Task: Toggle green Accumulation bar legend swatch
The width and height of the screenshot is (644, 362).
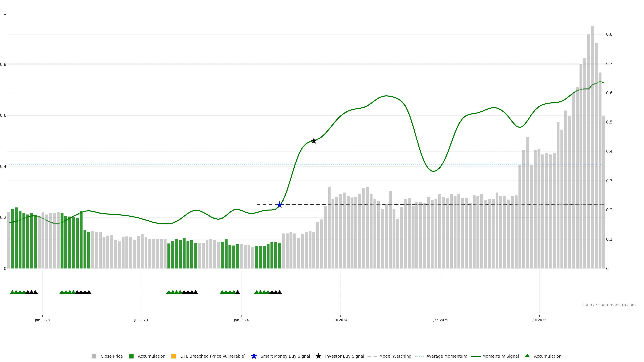Action: [x=131, y=356]
